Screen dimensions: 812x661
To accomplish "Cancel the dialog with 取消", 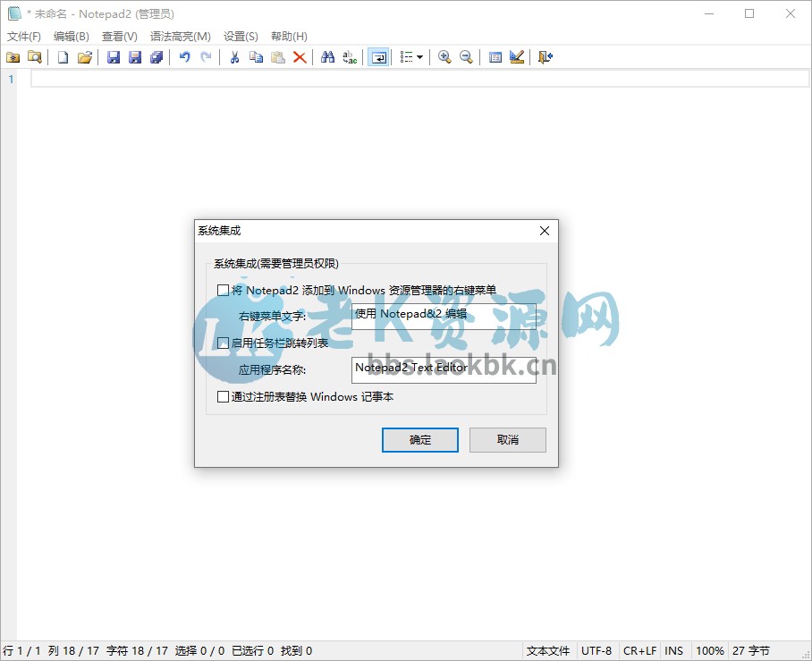I will coord(508,440).
